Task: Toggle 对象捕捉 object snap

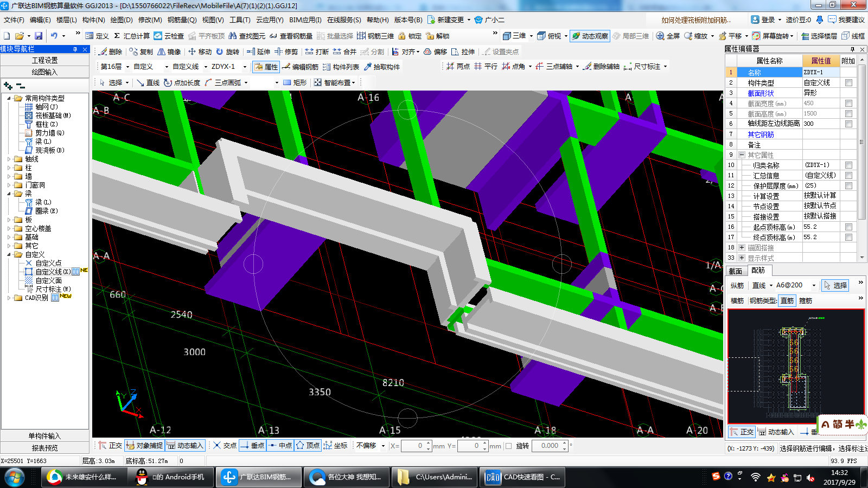Action: coord(144,446)
